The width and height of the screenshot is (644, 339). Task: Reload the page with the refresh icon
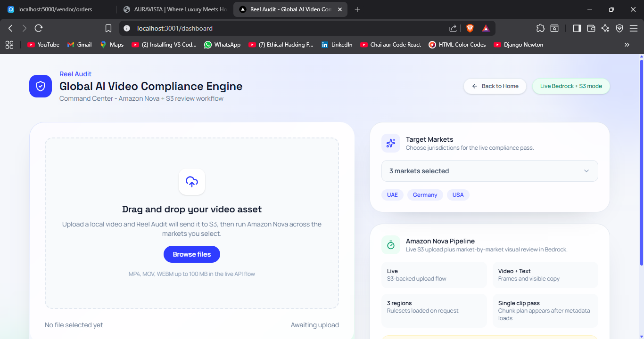39,28
